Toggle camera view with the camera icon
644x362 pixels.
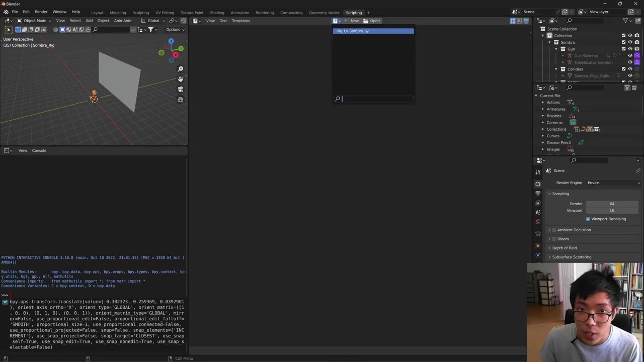180,89
